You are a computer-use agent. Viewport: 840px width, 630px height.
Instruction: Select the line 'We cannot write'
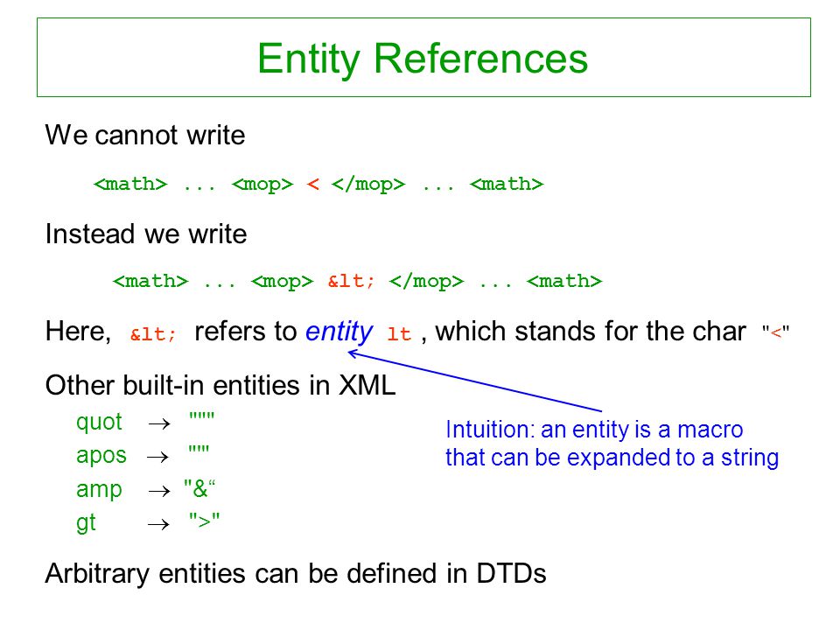pos(145,135)
